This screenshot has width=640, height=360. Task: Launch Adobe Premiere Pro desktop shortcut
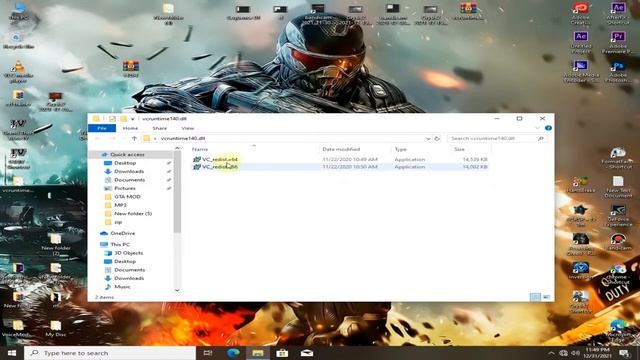[x=618, y=42]
